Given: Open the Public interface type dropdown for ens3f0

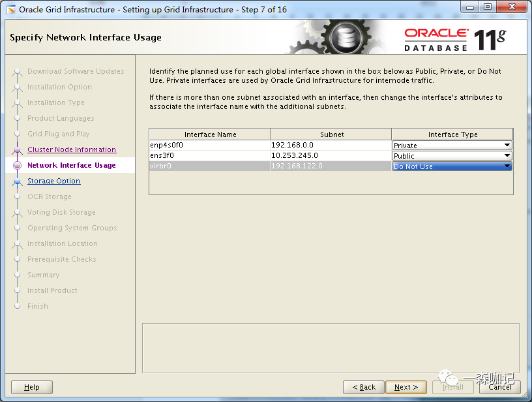Looking at the screenshot, I should tap(452, 156).
